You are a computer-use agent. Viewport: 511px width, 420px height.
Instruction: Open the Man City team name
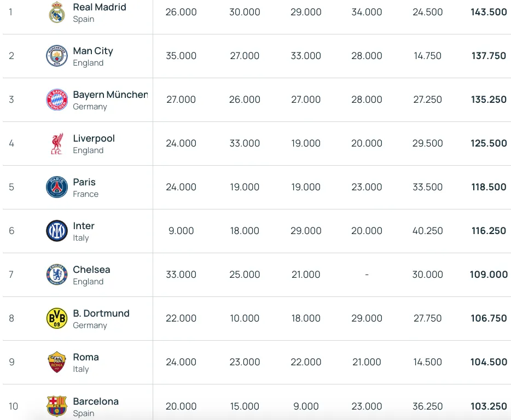[93, 51]
